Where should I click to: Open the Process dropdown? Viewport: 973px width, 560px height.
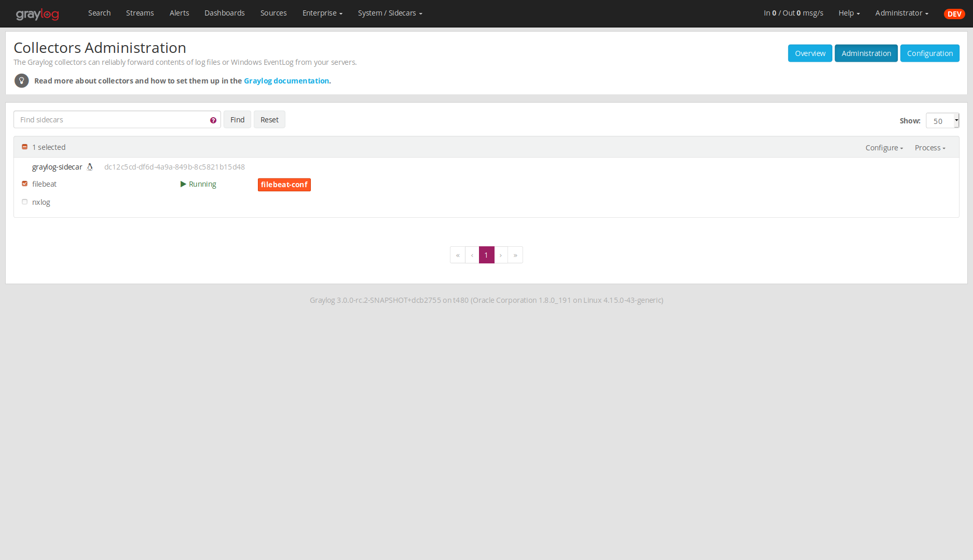pos(929,148)
